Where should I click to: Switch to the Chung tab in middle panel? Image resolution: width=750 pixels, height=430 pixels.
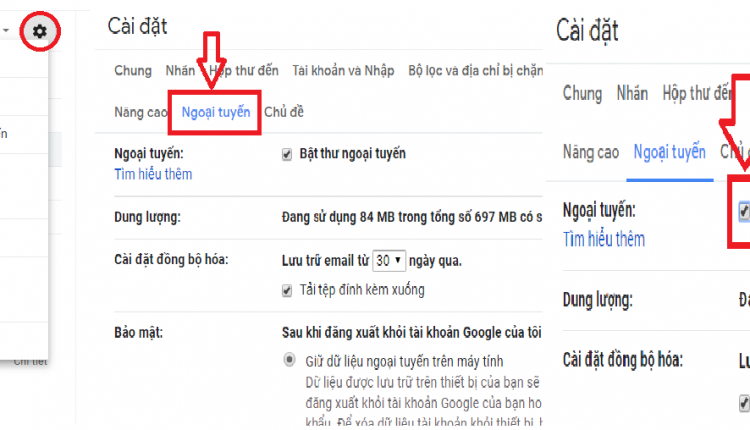(132, 71)
